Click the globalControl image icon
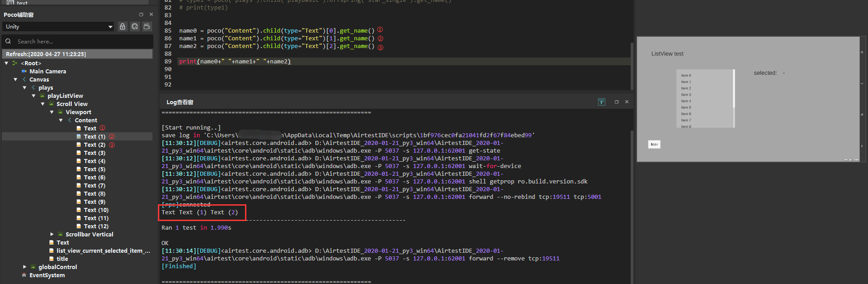This screenshot has height=284, width=868. pos(33,267)
